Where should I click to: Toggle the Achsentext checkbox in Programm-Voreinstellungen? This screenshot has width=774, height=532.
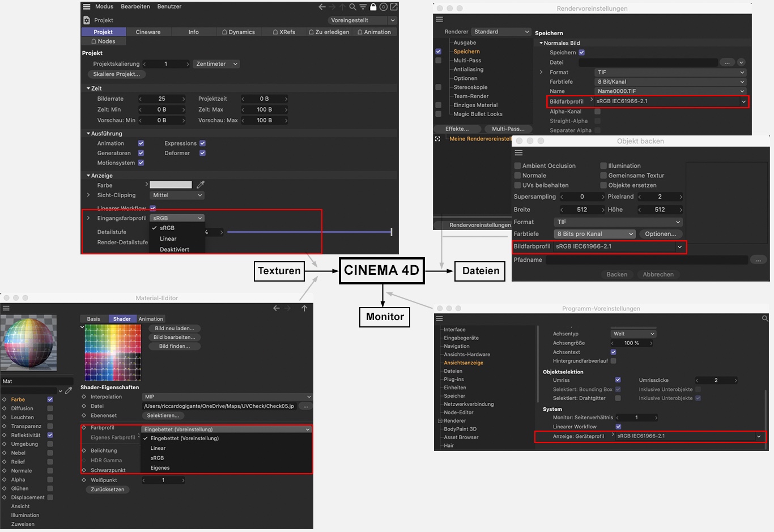click(x=613, y=352)
